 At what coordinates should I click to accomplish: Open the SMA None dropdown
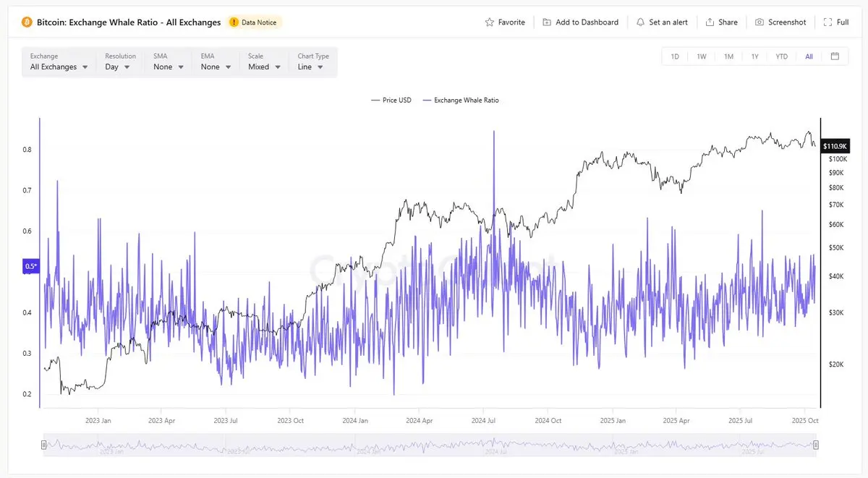coord(169,62)
